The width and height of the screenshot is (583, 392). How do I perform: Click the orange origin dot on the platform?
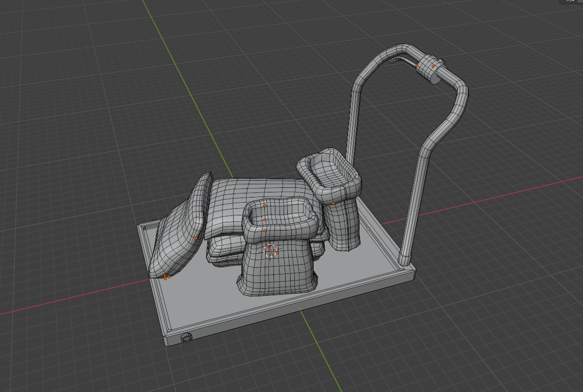pyautogui.click(x=369, y=230)
